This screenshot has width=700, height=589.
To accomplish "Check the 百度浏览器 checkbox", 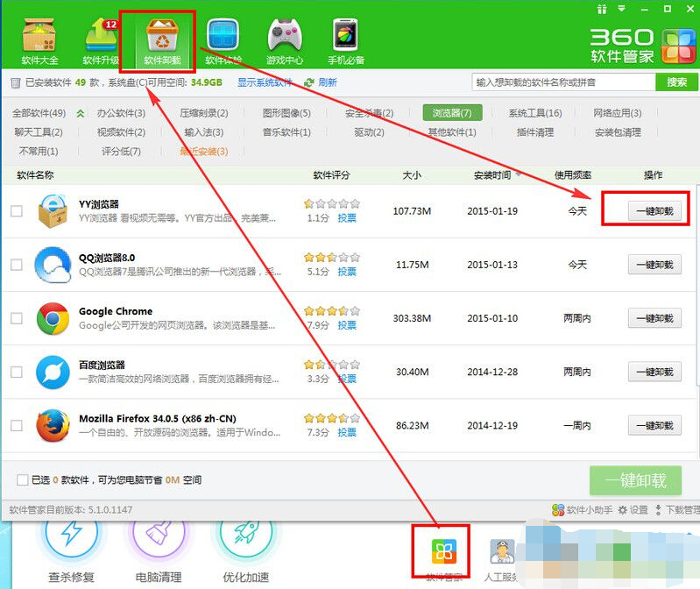I will [17, 372].
